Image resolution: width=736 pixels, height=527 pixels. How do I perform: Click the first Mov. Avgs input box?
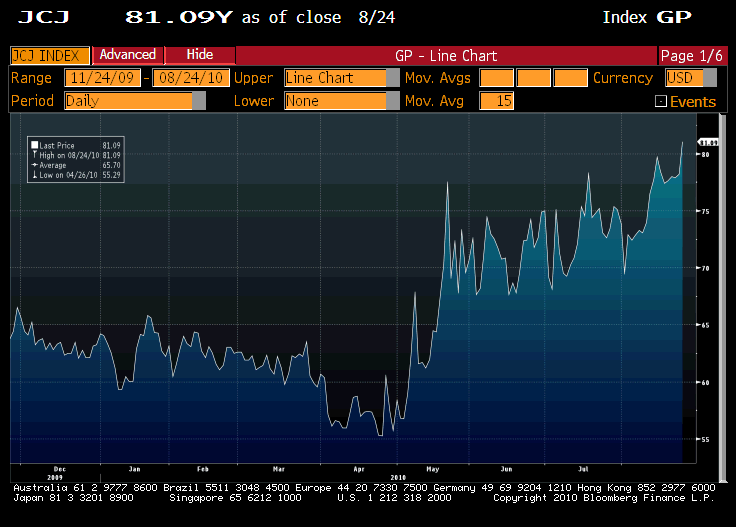497,78
